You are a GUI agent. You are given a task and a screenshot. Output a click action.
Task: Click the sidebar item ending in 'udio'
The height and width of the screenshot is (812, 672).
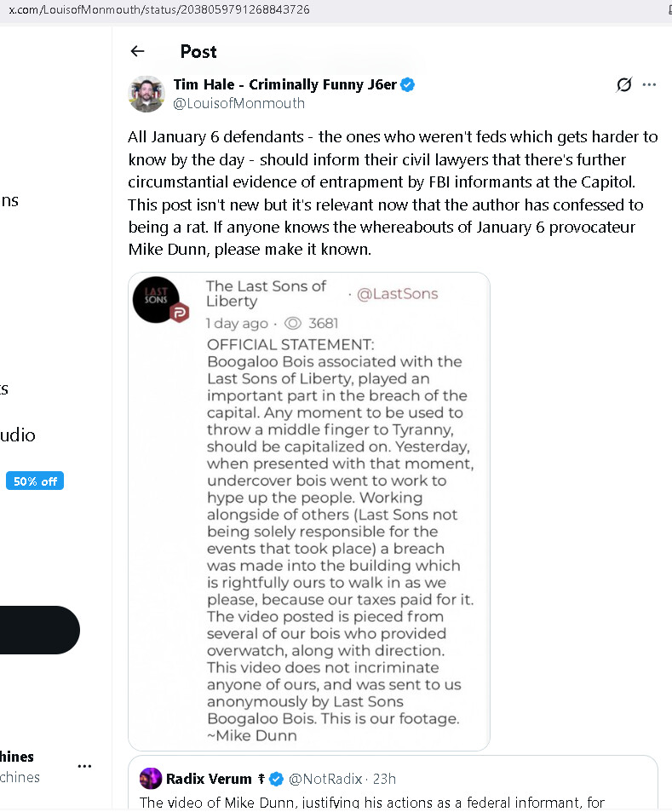(18, 435)
